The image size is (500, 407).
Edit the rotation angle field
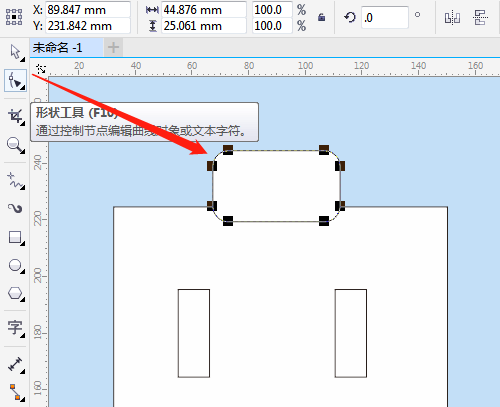[x=385, y=17]
